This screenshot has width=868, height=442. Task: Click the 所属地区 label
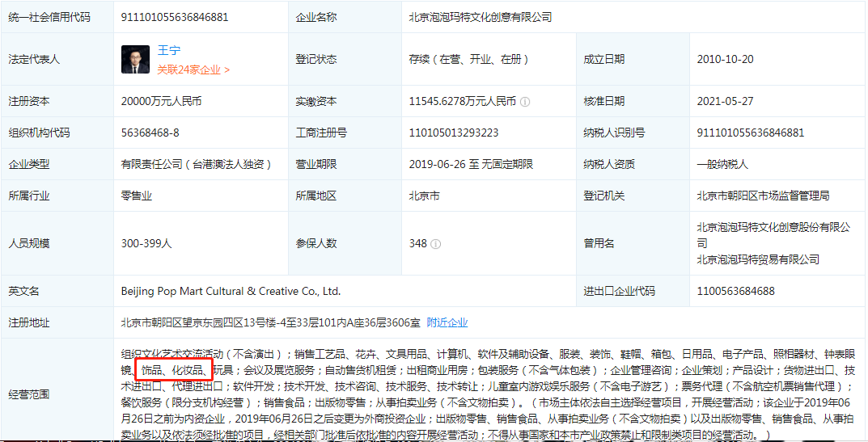pos(315,196)
